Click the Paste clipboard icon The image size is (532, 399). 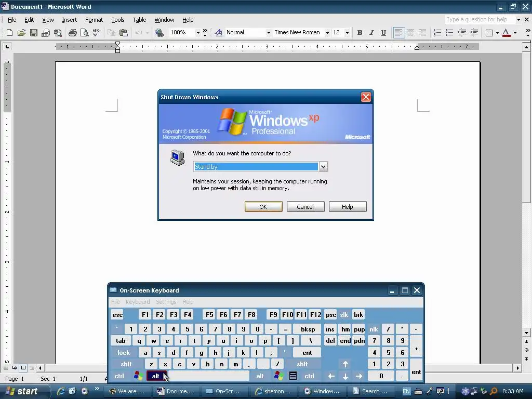pyautogui.click(x=124, y=33)
